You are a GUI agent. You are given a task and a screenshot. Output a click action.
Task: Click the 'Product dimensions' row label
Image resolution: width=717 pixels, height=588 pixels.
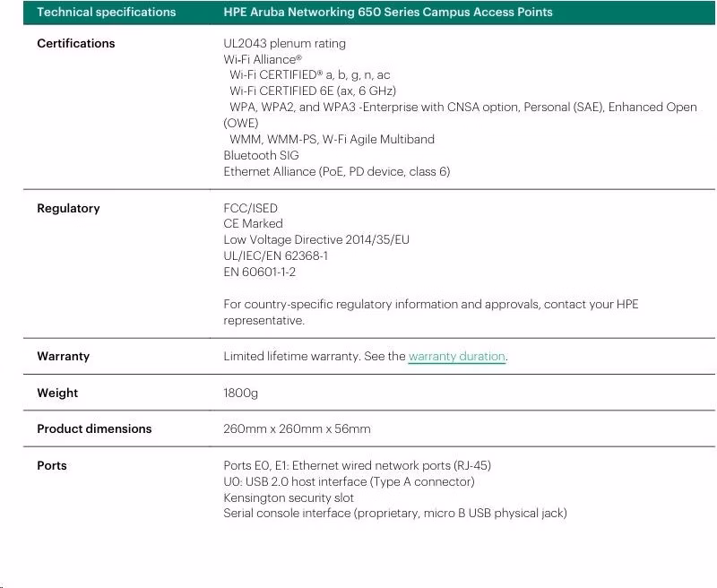click(94, 428)
